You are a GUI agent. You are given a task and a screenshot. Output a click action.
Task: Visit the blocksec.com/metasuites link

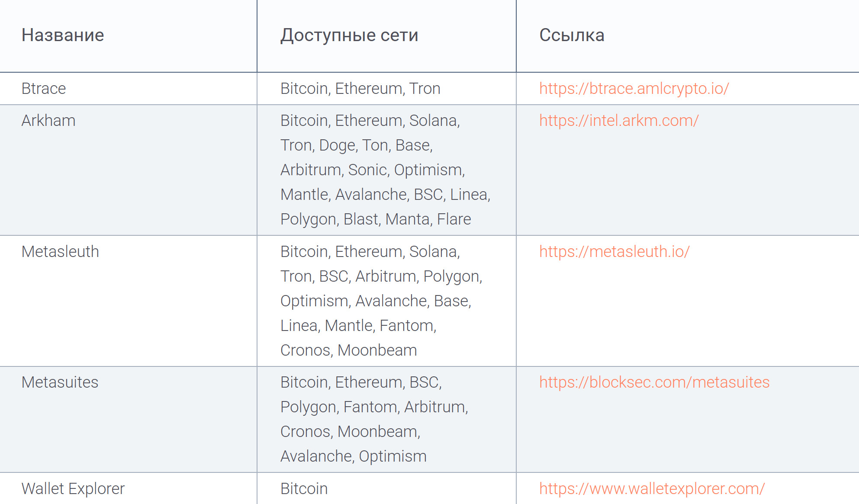(654, 382)
